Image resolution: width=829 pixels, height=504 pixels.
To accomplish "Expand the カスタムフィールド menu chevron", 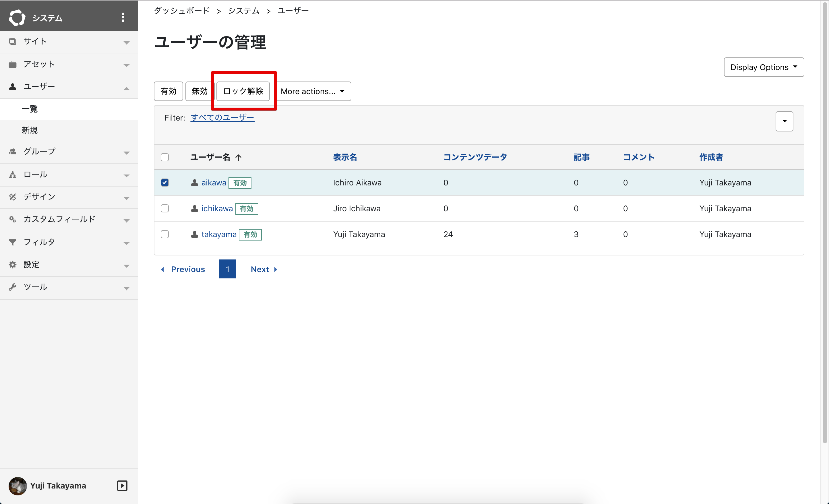I will coord(127,221).
